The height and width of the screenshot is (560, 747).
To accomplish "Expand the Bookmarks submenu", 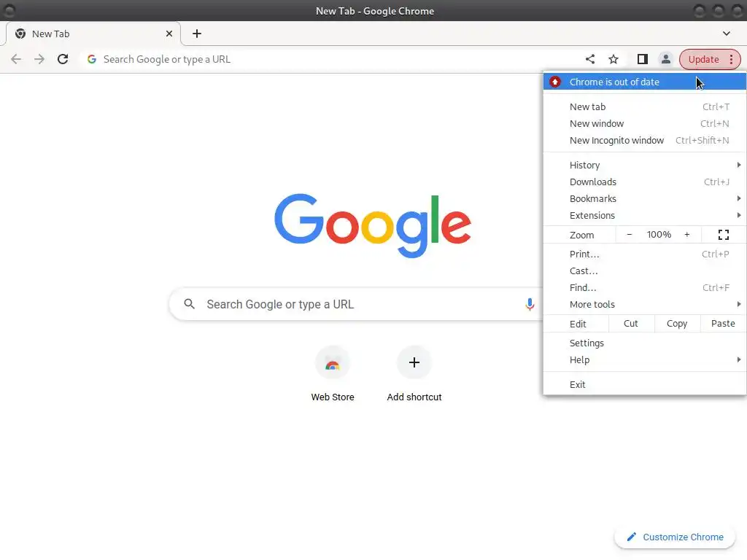I will (x=645, y=198).
